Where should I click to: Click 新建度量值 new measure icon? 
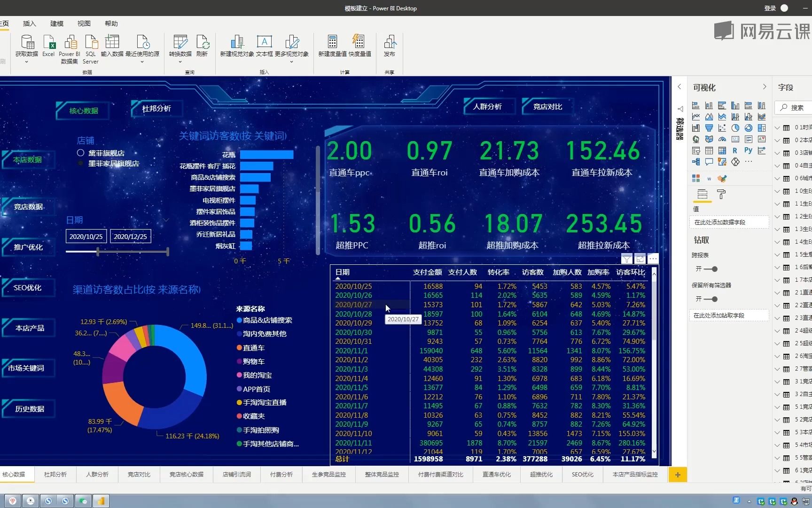(x=332, y=42)
